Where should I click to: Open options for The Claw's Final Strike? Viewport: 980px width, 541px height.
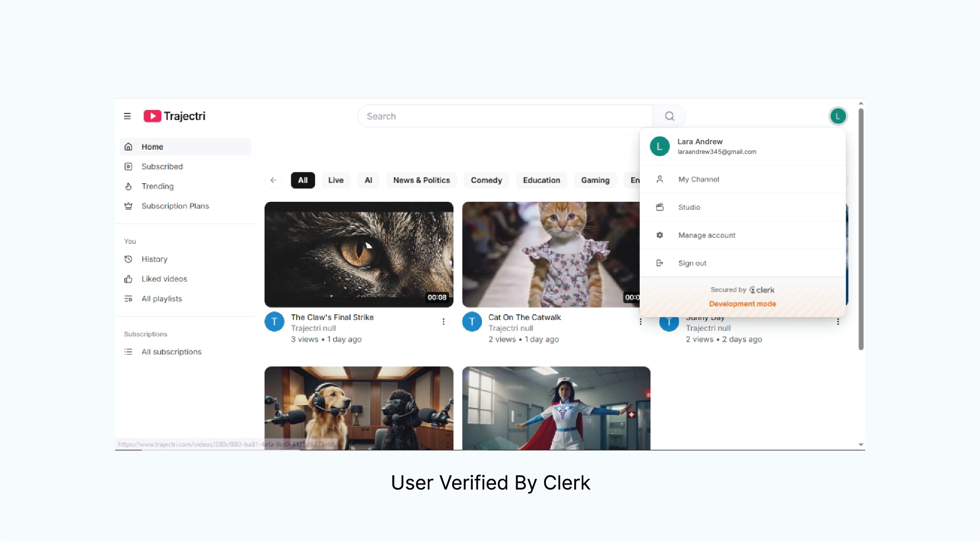click(x=443, y=322)
